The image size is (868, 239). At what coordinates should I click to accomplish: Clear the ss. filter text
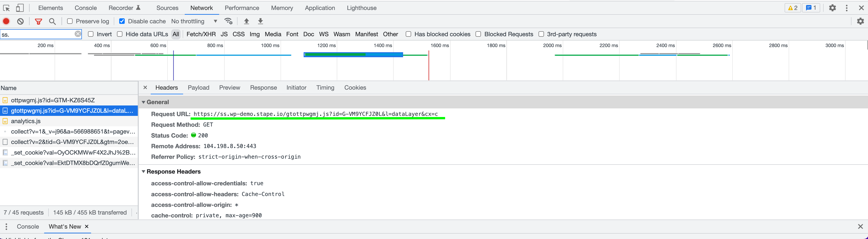78,34
